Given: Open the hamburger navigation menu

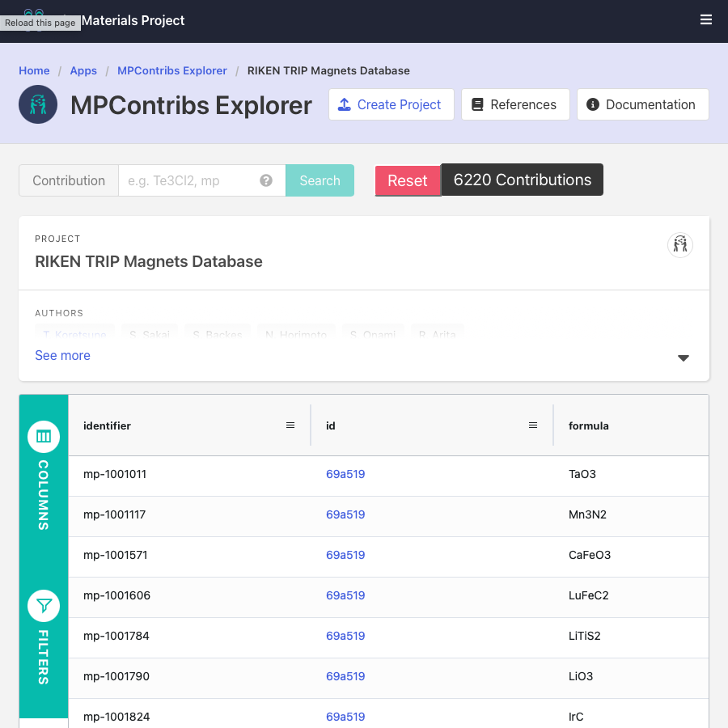Looking at the screenshot, I should point(706,20).
